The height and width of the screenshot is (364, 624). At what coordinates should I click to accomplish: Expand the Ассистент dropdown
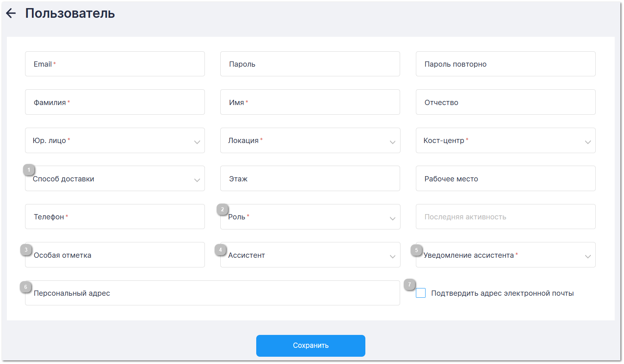(x=310, y=255)
